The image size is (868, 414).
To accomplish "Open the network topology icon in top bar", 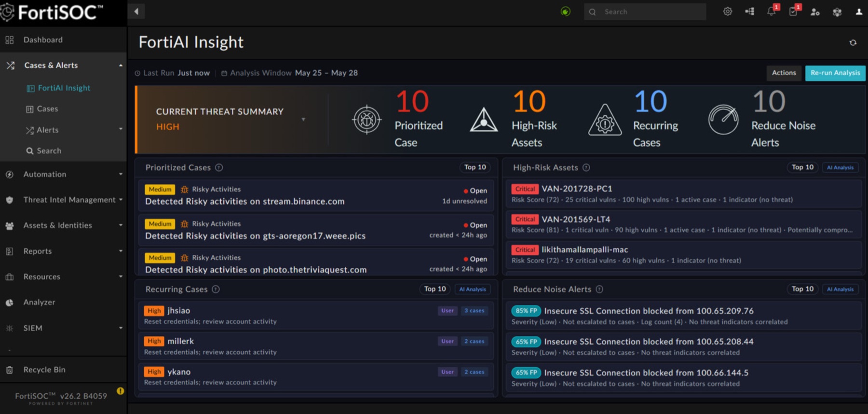I will (750, 12).
